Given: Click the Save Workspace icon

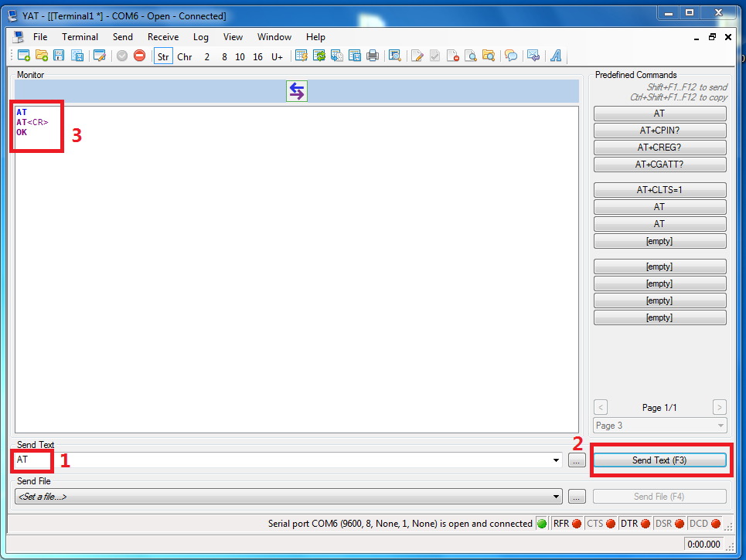Looking at the screenshot, I should point(77,56).
